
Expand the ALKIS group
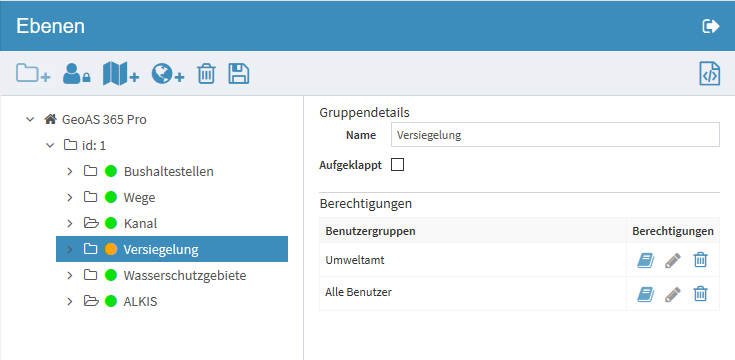point(70,301)
